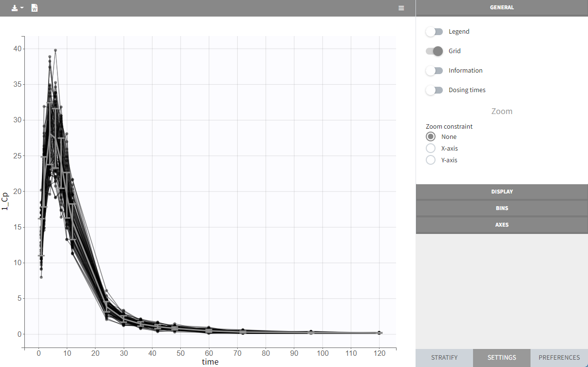This screenshot has height=367, width=588.
Task: Switch to the Stratify tab
Action: click(444, 357)
